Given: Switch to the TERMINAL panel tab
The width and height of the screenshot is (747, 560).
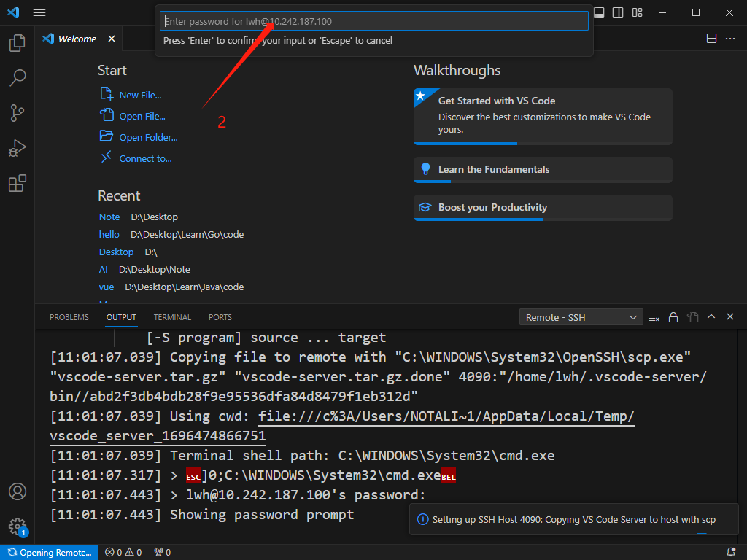Looking at the screenshot, I should pyautogui.click(x=172, y=317).
